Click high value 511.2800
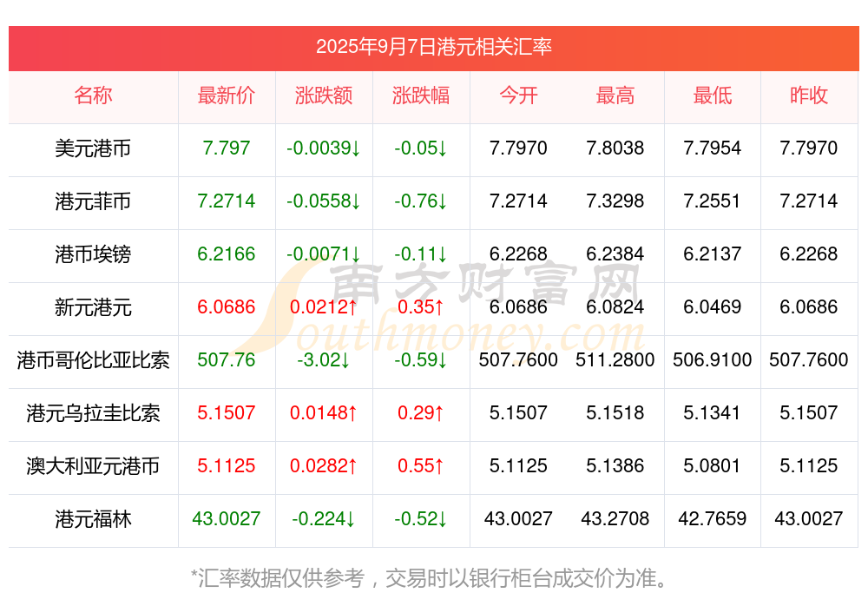Image resolution: width=868 pixels, height=606 pixels. tap(615, 359)
